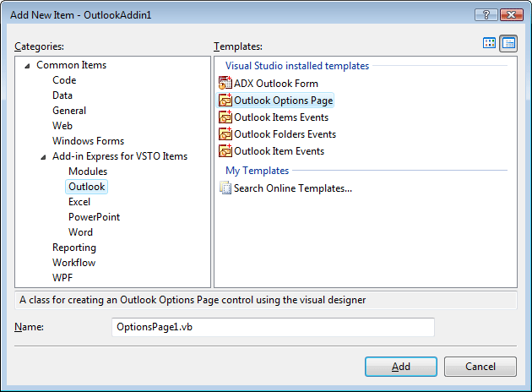Choose the Outlook Folders Events template text
Screen dimensions: 532x392
point(285,134)
